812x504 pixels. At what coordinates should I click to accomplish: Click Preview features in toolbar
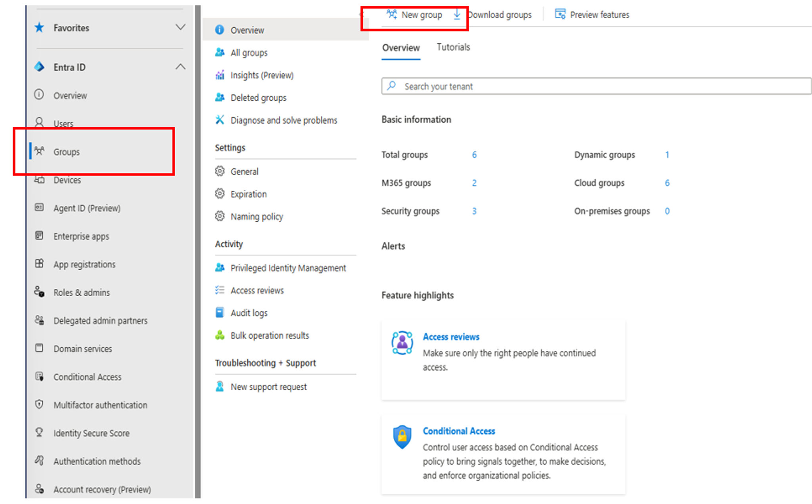[x=592, y=15]
